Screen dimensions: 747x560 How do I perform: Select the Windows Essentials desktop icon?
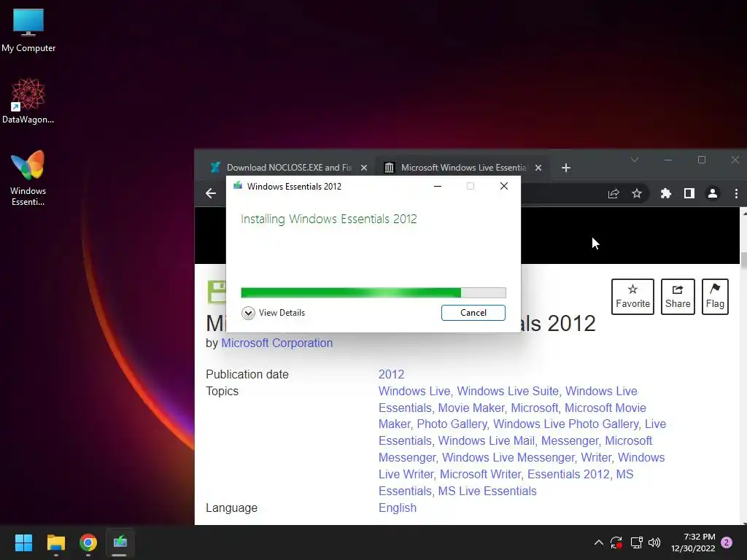[28, 178]
